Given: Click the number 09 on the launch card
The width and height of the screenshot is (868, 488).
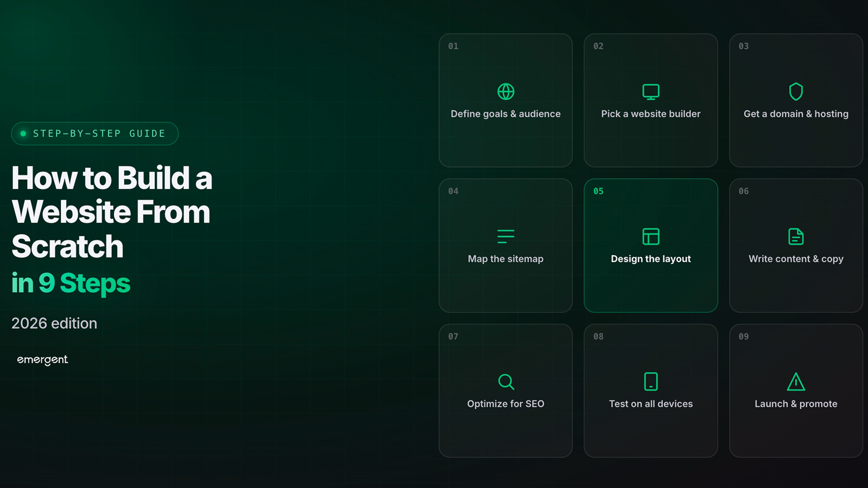Looking at the screenshot, I should 743,337.
